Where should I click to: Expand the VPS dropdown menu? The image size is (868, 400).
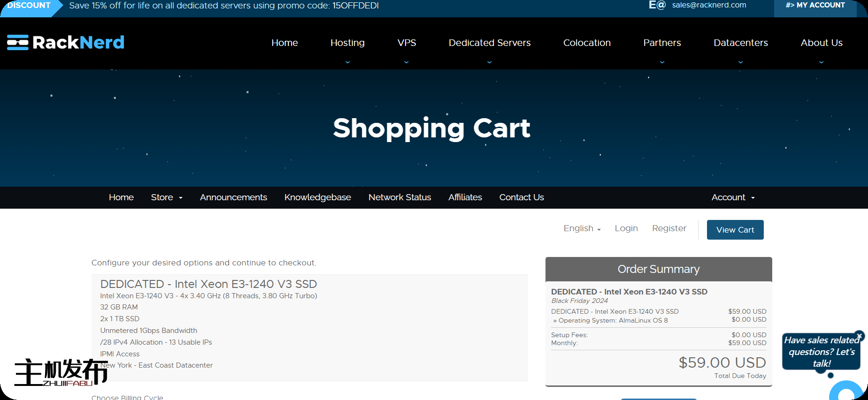[407, 62]
